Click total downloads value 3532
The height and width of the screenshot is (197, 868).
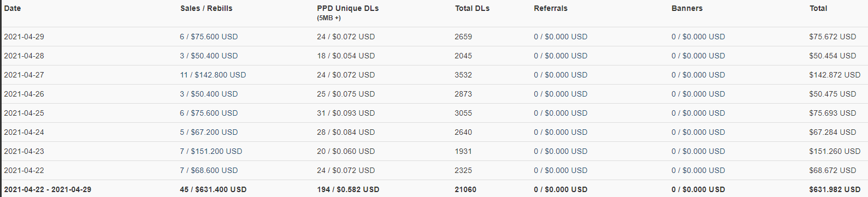pyautogui.click(x=463, y=75)
